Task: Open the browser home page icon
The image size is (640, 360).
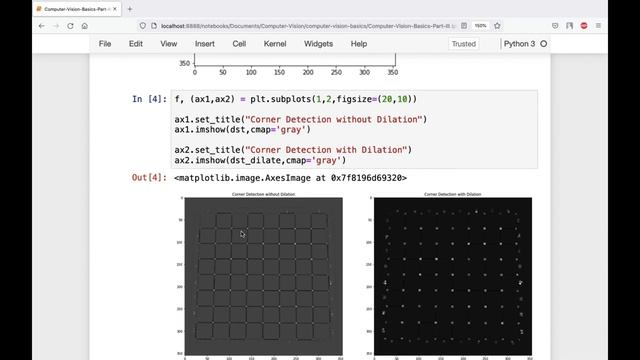Action: point(84,26)
